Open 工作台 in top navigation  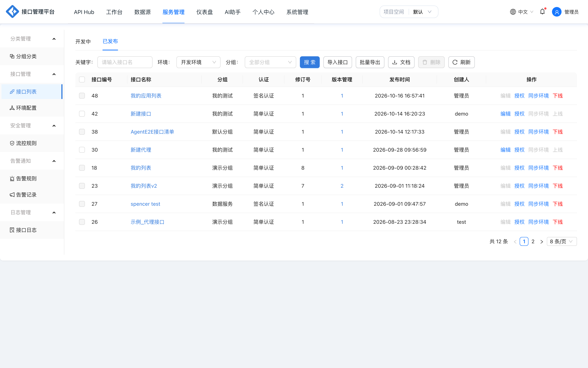pyautogui.click(x=114, y=12)
